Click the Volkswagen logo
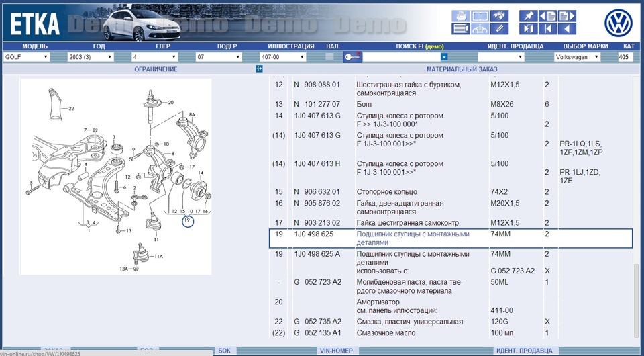The height and width of the screenshot is (356, 644). [x=618, y=23]
